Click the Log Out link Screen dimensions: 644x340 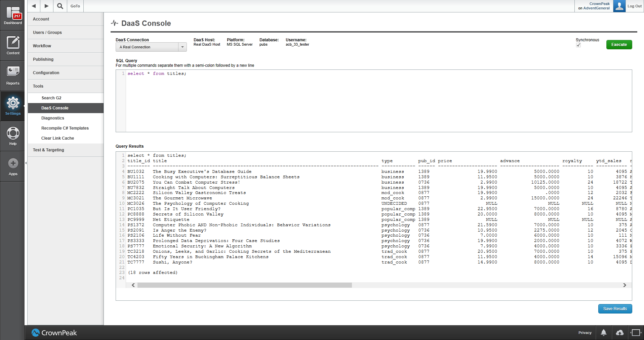[635, 6]
